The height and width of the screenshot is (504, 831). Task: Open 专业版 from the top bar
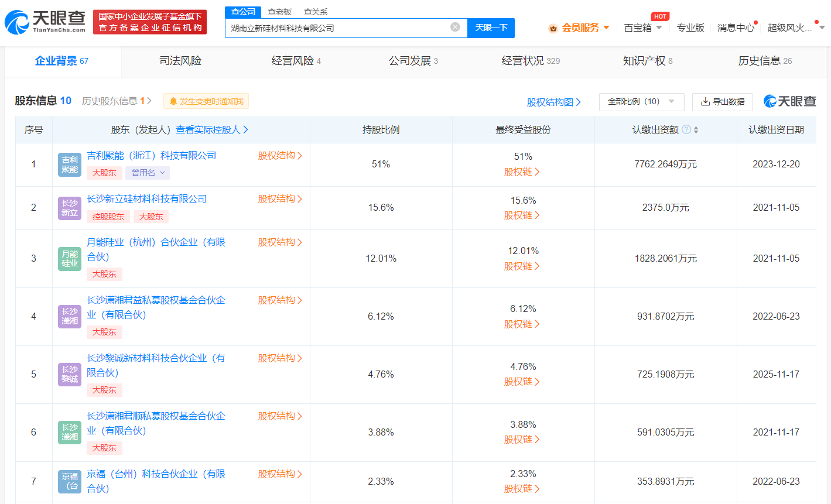coord(691,27)
